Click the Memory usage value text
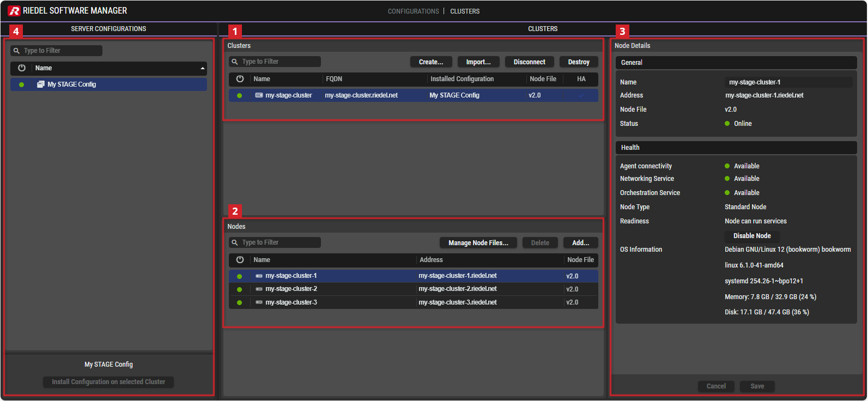Screen dimensions: 868x401 [x=770, y=297]
